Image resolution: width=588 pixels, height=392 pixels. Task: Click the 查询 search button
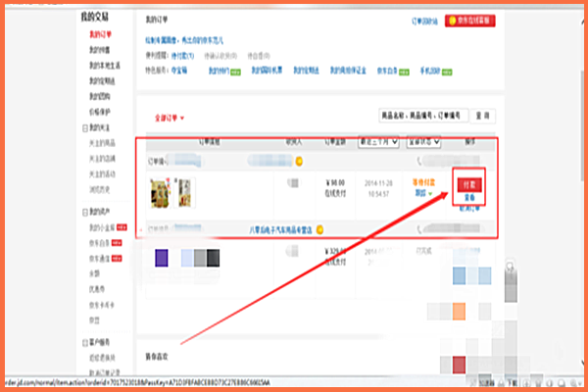pyautogui.click(x=482, y=116)
